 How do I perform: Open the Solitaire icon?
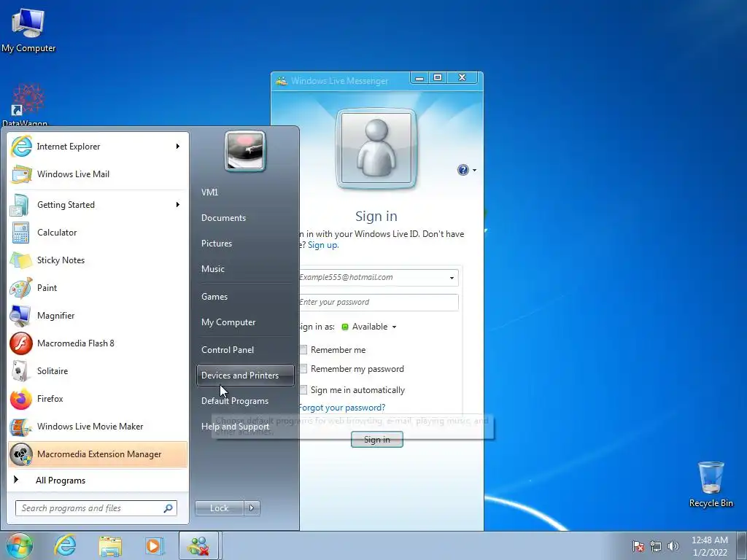[20, 371]
